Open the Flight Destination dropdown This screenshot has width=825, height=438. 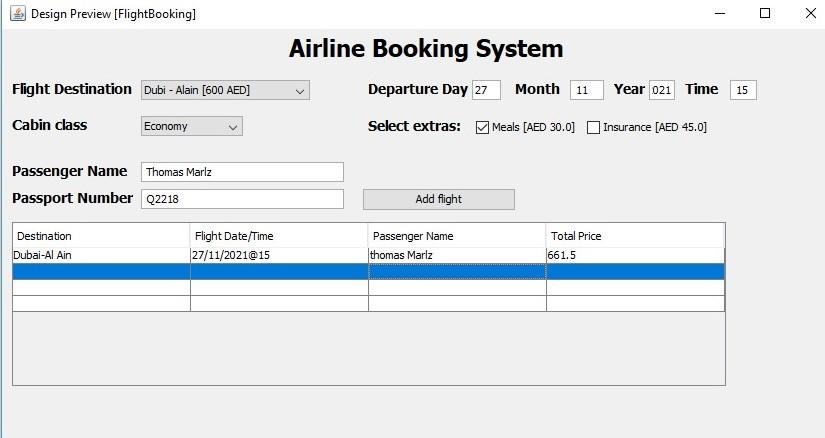pyautogui.click(x=225, y=90)
